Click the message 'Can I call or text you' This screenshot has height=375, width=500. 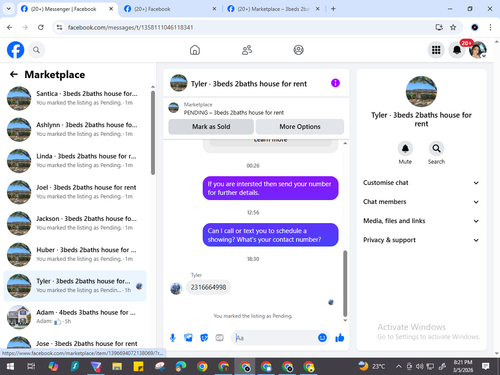coord(270,235)
